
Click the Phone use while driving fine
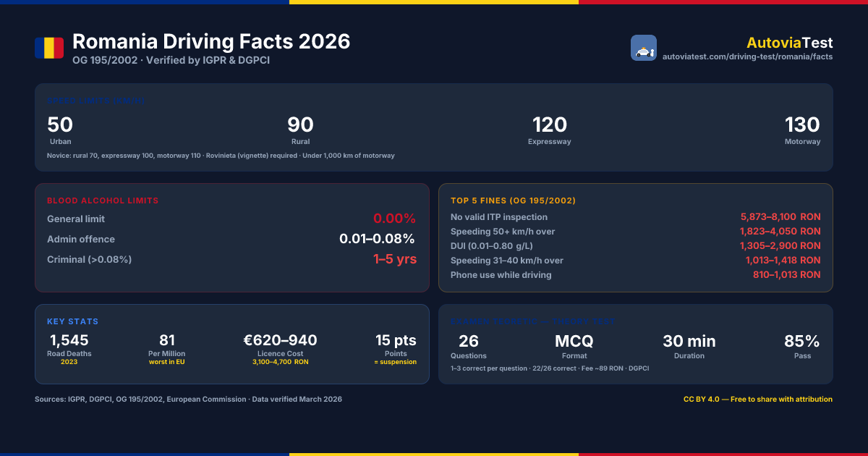pyautogui.click(x=636, y=275)
